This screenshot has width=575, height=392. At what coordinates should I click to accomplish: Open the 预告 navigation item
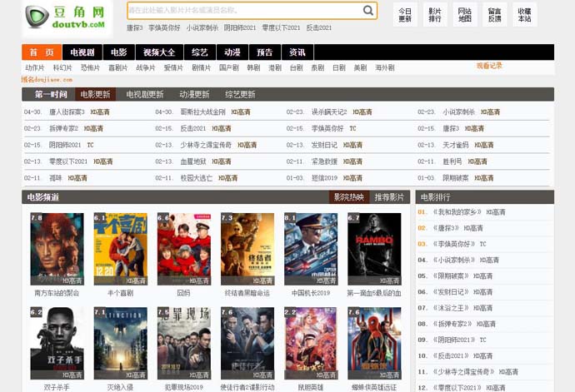point(265,52)
